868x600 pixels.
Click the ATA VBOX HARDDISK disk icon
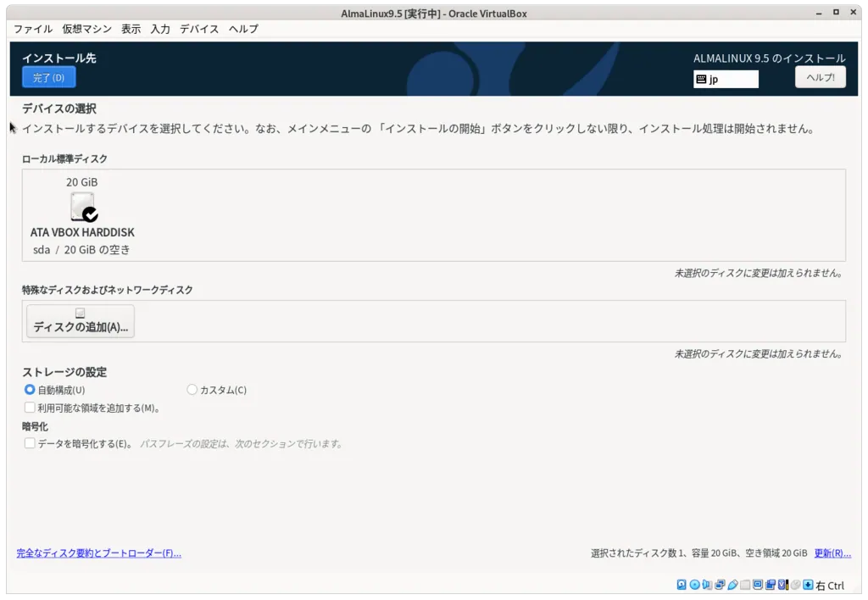81,204
